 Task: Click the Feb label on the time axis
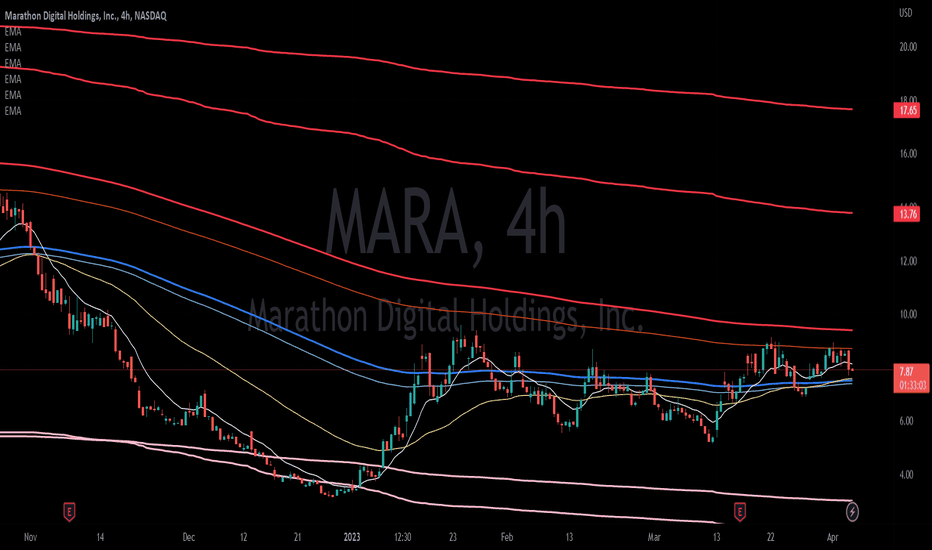click(x=506, y=537)
